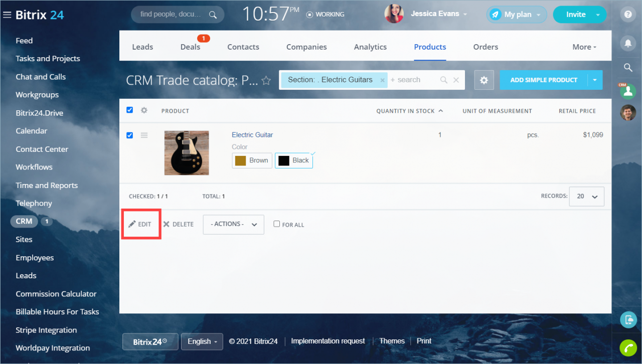642x364 pixels.
Task: Remove Electric Guitars section filter
Action: click(x=382, y=80)
